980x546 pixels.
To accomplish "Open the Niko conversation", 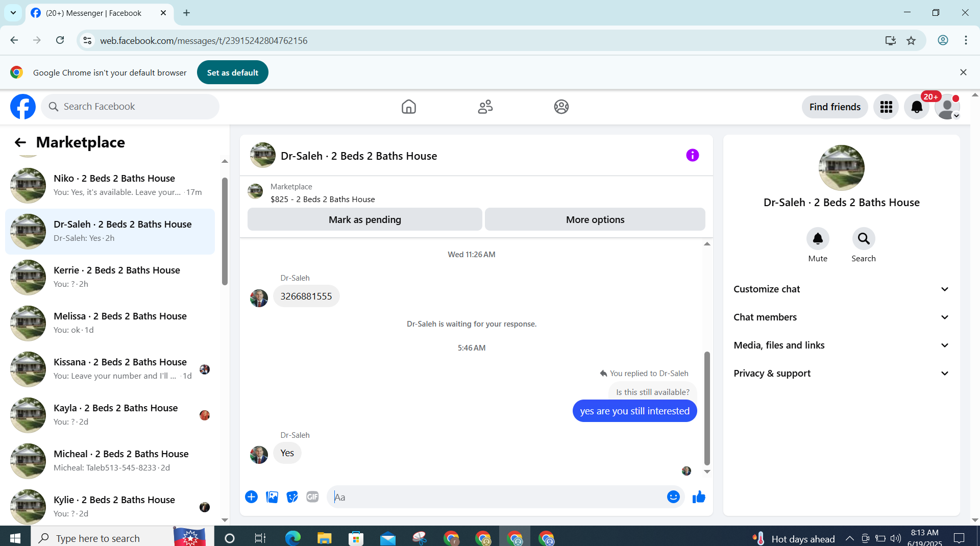I will (x=110, y=185).
